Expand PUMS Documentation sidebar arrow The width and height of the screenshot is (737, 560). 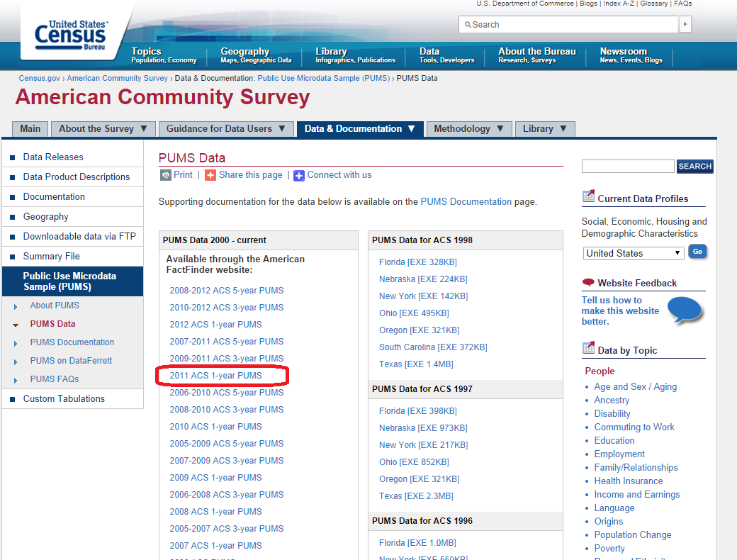pyautogui.click(x=16, y=343)
